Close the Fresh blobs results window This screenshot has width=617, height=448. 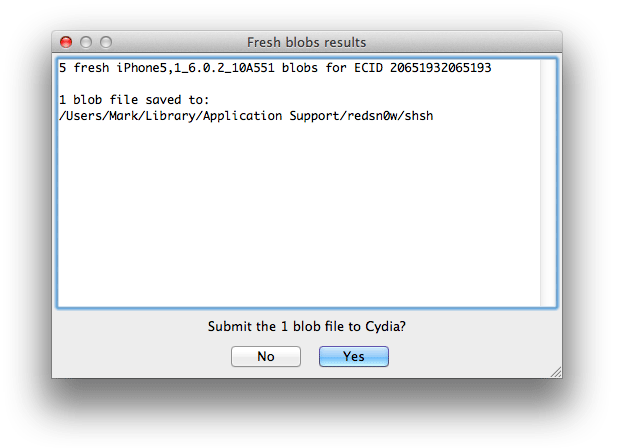pyautogui.click(x=66, y=42)
